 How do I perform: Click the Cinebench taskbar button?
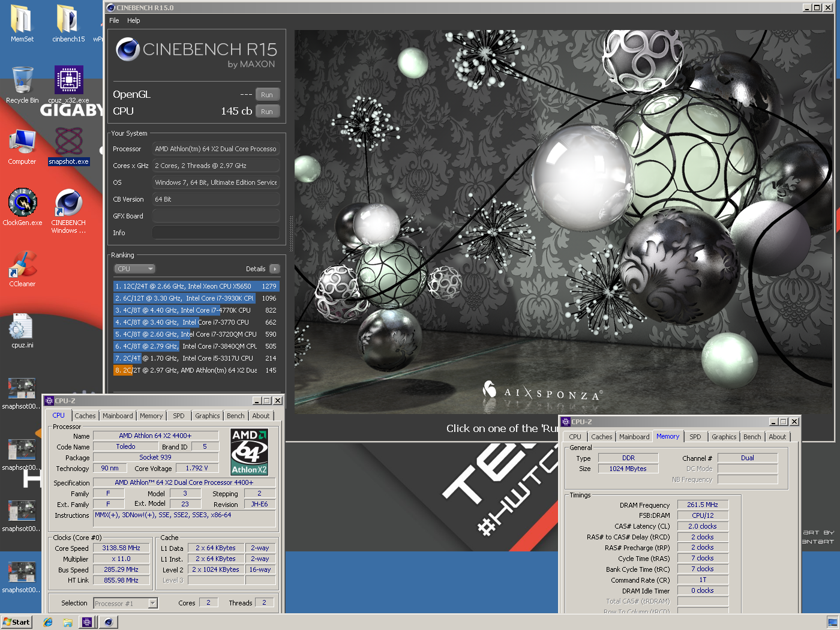(108, 622)
